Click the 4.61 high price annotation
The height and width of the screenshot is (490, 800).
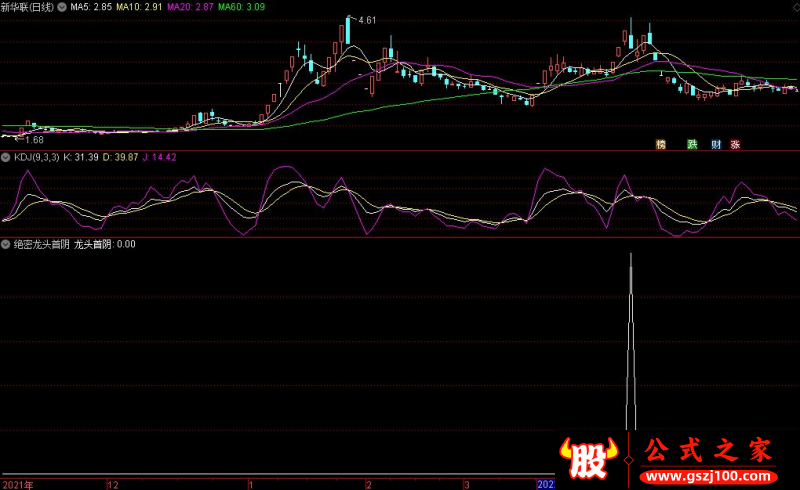click(367, 20)
